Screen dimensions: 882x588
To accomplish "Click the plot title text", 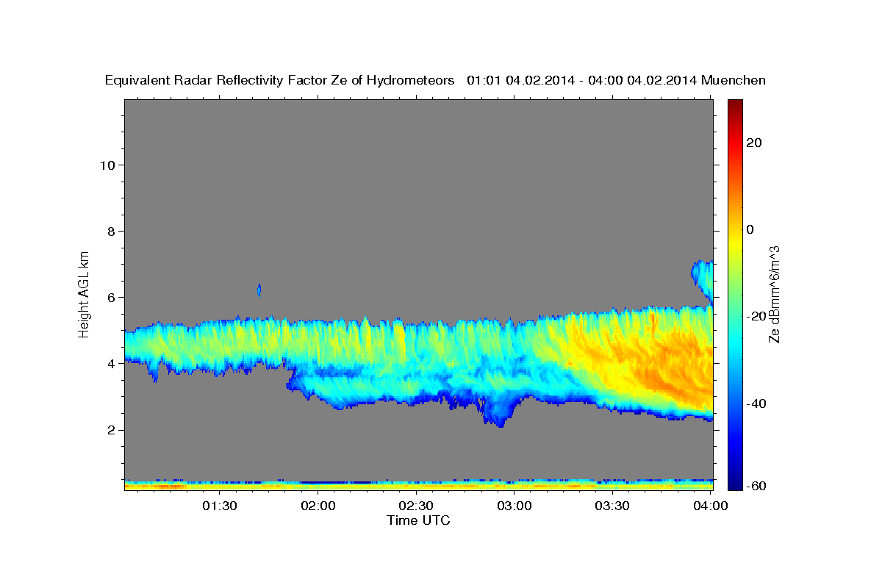I will 435,80.
